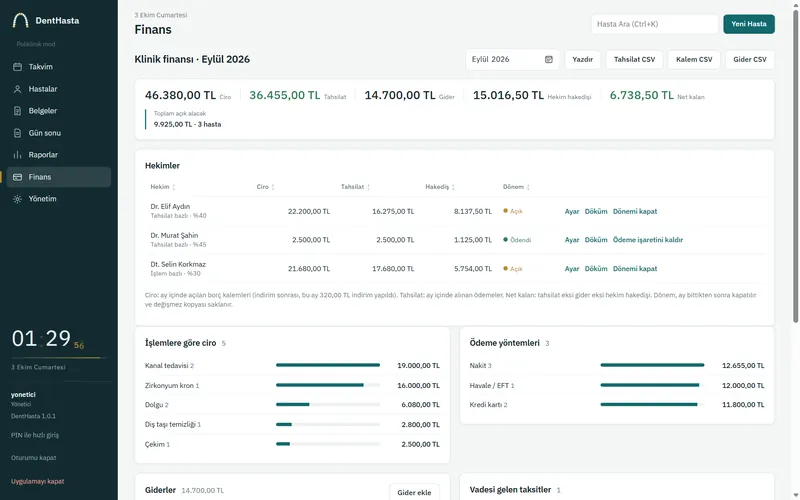Screen dimensions: 800x500
Task: Click the Gün sonu icon in sidebar
Action: click(x=17, y=133)
